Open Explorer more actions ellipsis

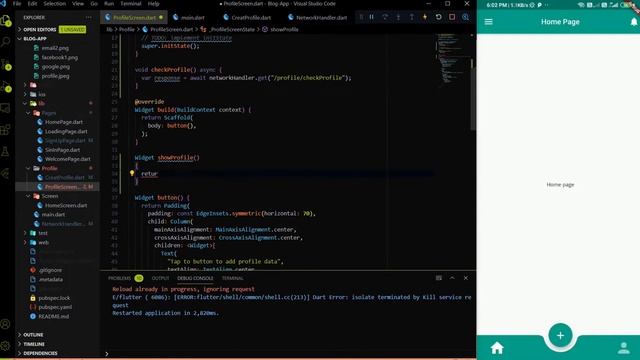pos(89,18)
